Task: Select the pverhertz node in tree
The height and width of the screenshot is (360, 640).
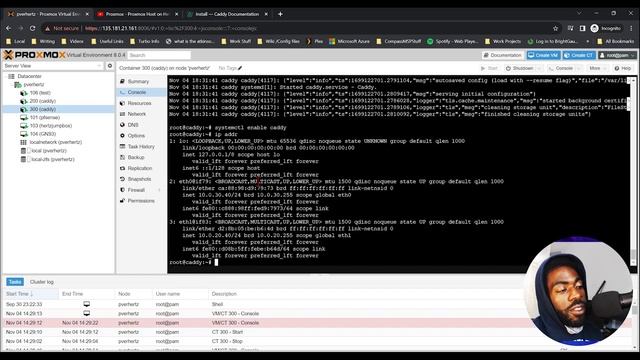Action: coord(33,84)
